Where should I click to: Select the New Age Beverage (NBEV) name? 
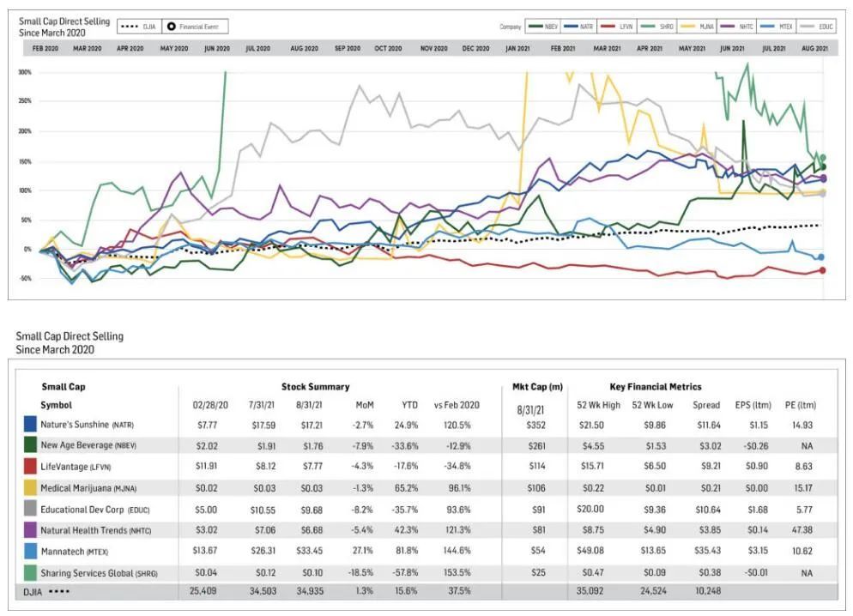point(88,445)
